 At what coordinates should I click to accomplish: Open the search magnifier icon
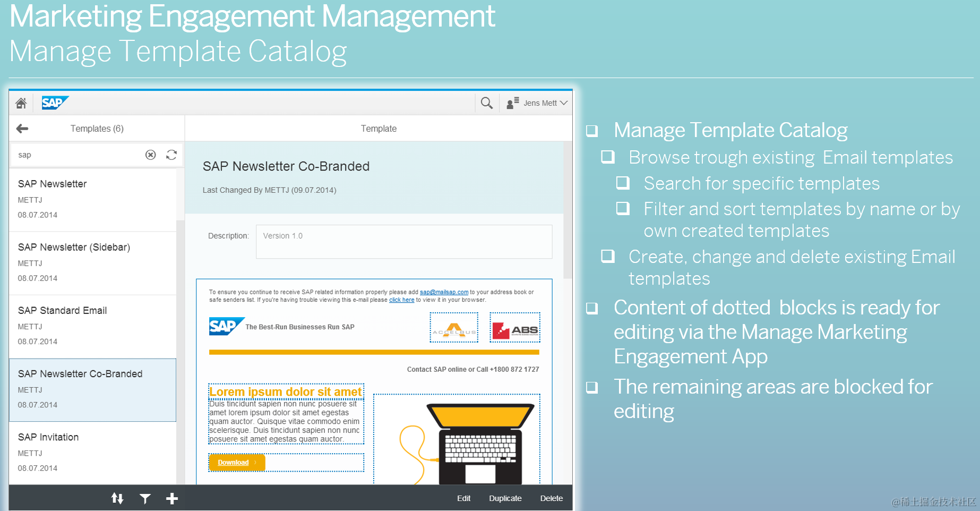coord(486,103)
